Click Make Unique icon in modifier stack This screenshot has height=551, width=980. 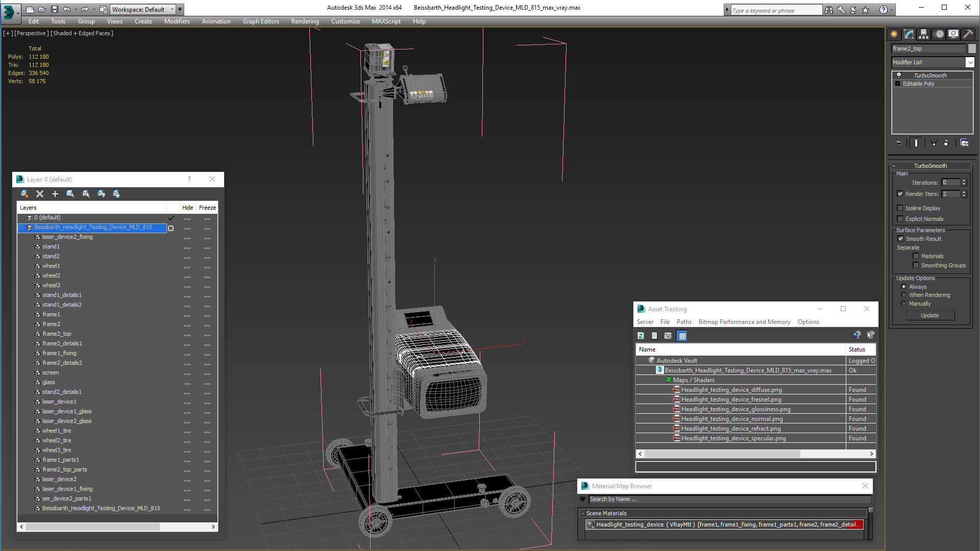pos(934,143)
